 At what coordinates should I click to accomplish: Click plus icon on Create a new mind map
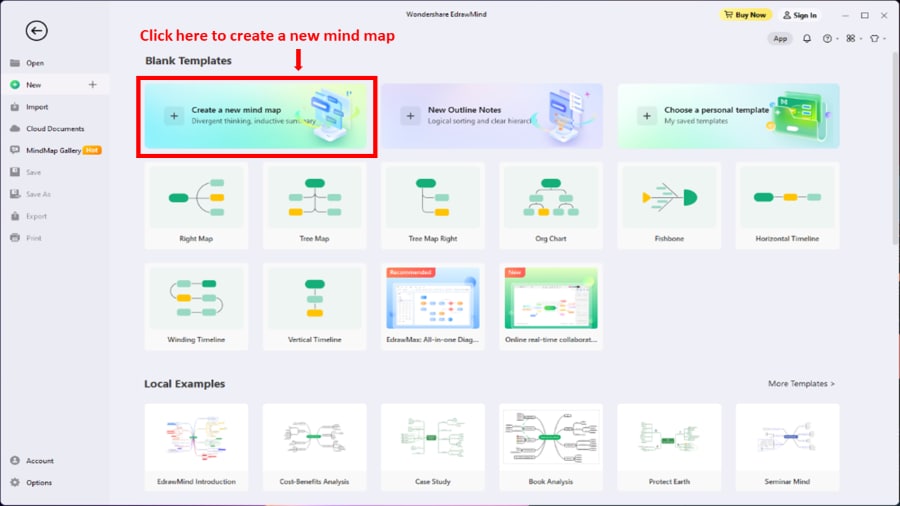tap(174, 116)
